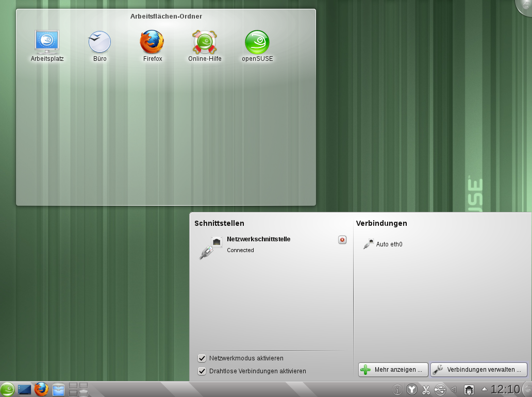Screen dimensions: 532x397
Task: Open the file manager from the taskbar
Action: [58, 389]
